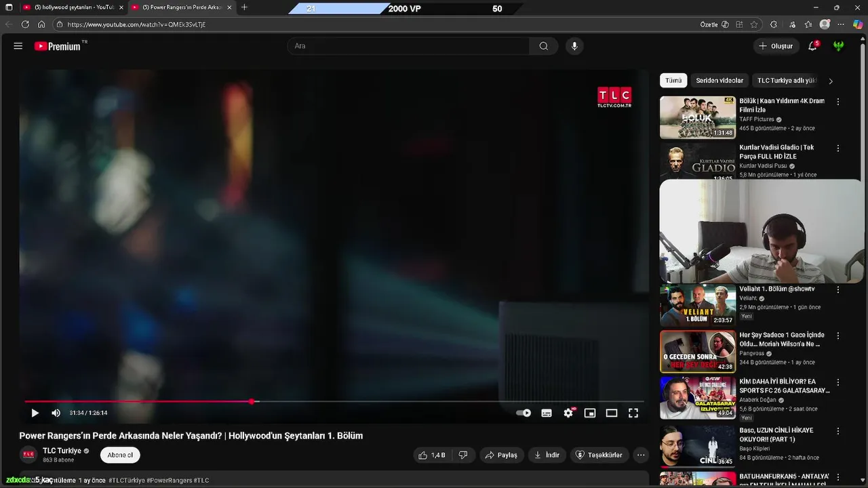Open TLC Türkiye channel avatar
The image size is (868, 488).
tap(28, 455)
